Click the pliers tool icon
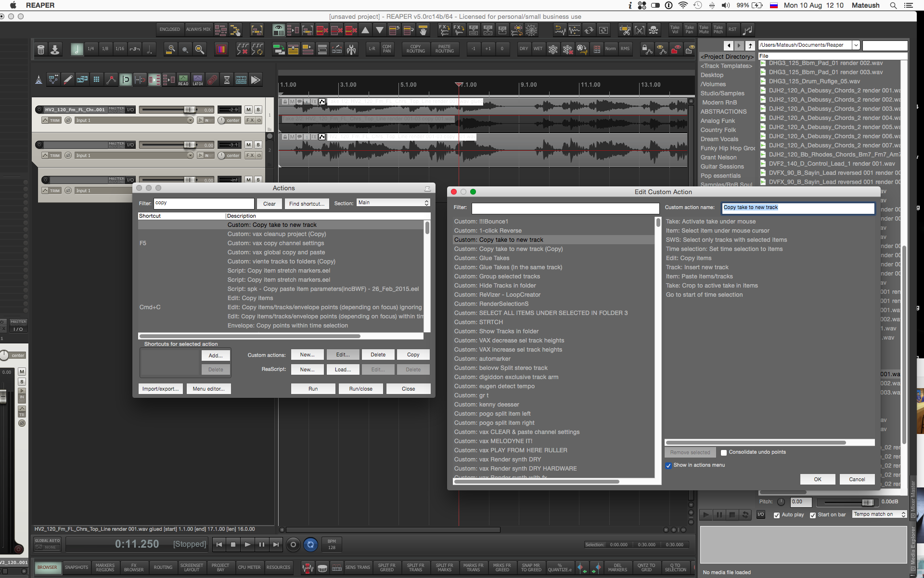The image size is (924, 578). [351, 49]
